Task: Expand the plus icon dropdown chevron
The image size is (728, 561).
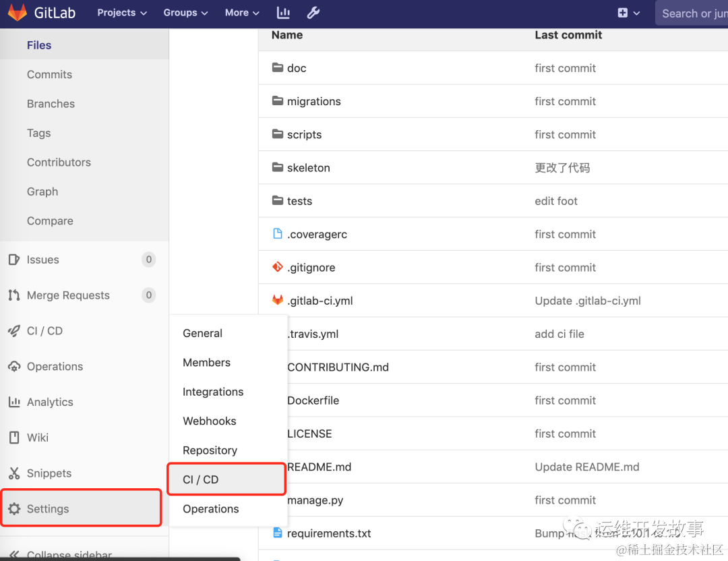Action: (x=636, y=13)
